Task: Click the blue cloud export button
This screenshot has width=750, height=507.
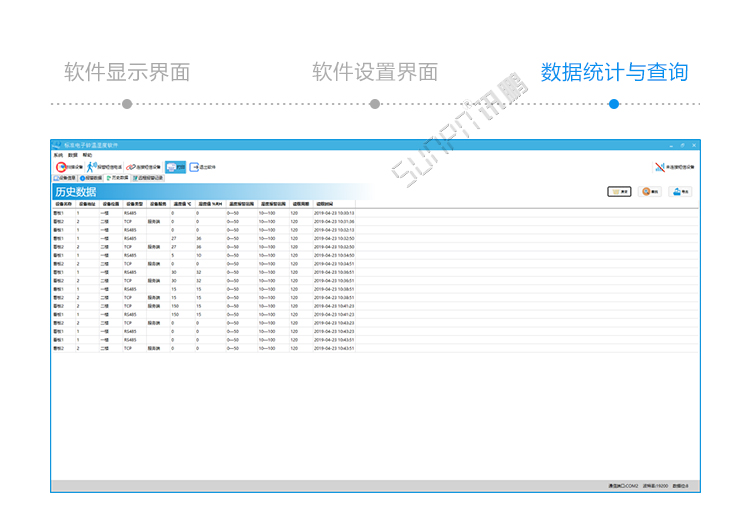Action: pos(681,192)
